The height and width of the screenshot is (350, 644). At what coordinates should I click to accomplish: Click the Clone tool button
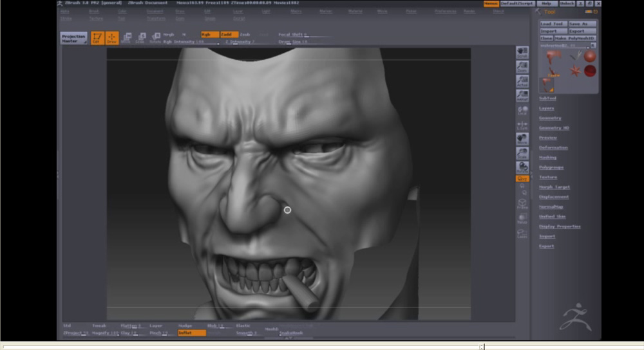[546, 38]
